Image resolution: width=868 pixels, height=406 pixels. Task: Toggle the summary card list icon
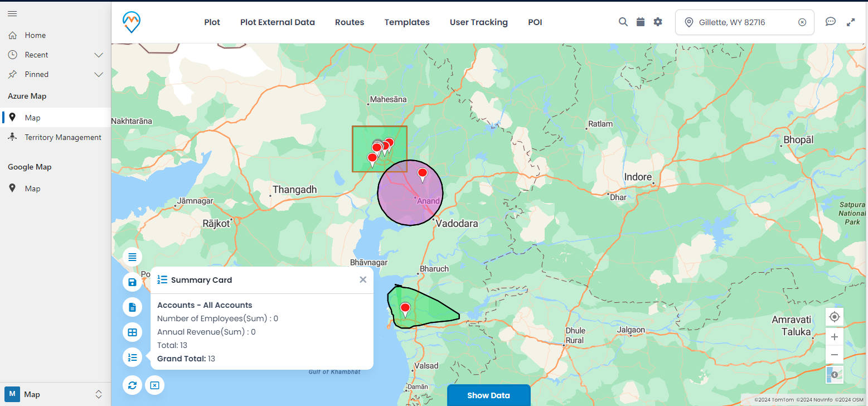click(132, 357)
